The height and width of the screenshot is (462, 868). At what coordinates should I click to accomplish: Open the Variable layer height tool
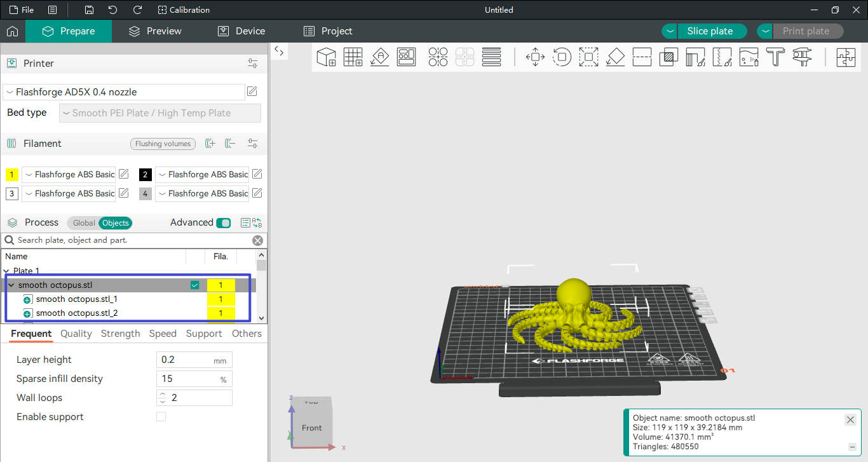point(492,57)
